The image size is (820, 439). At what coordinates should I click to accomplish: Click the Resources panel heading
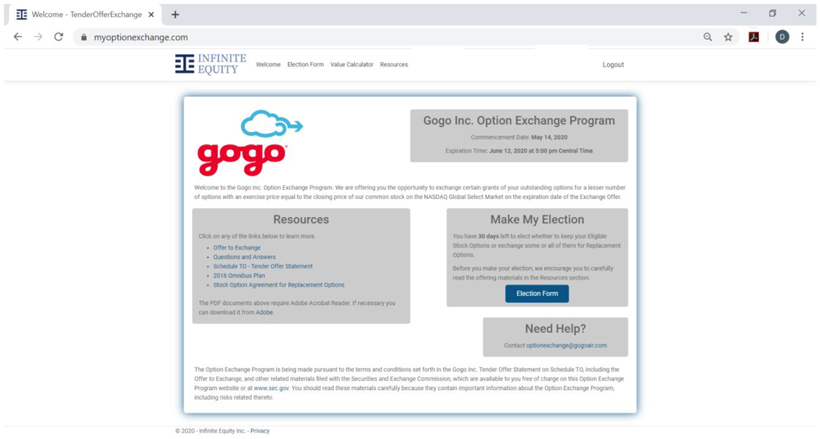[301, 220]
